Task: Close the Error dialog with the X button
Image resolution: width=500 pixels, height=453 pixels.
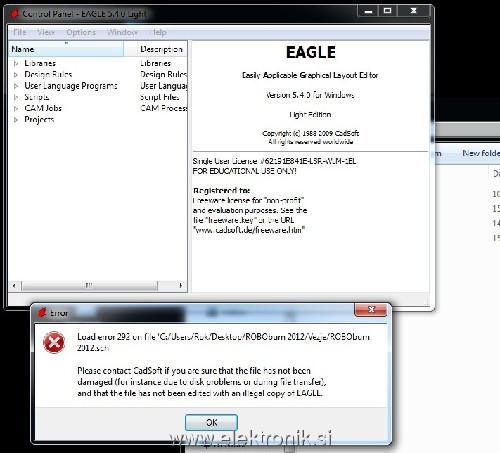Action: (x=371, y=309)
